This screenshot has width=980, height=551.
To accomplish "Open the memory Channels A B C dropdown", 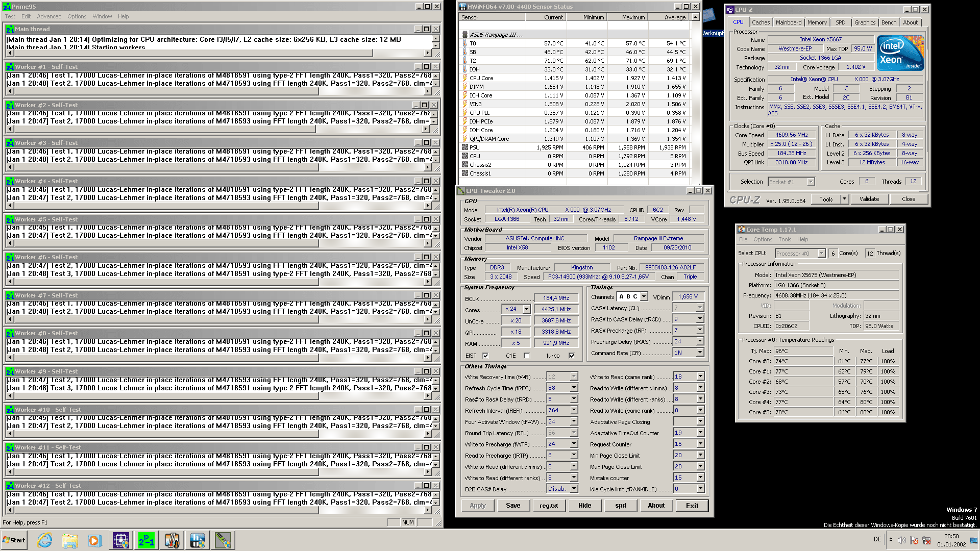I will coord(644,296).
